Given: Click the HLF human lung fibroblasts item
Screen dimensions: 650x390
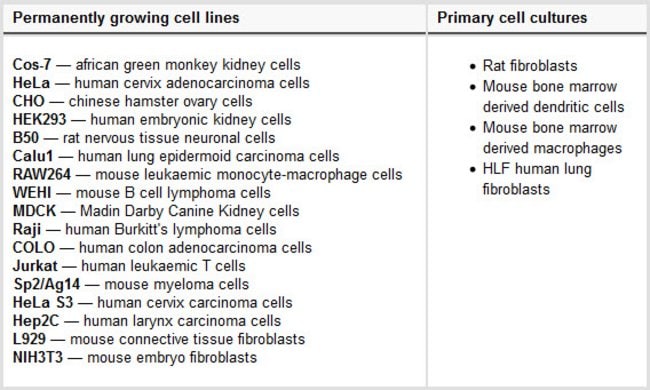Looking at the screenshot, I should [537, 179].
